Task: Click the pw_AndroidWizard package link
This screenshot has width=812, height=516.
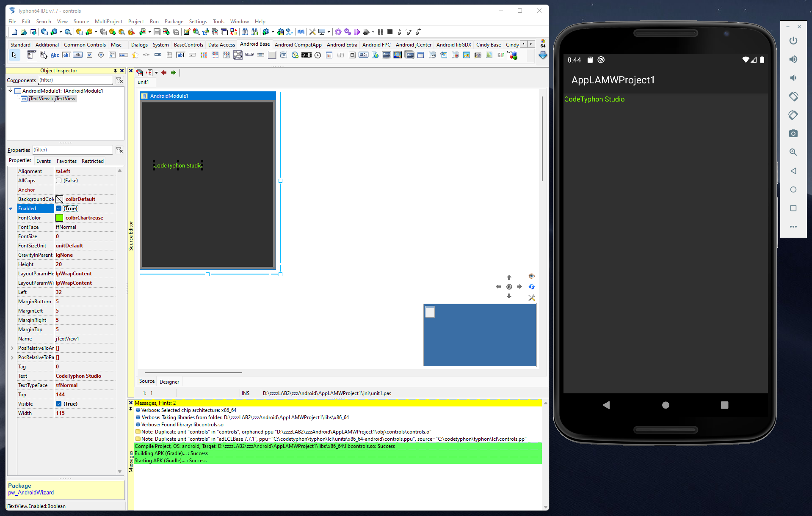Action: coord(31,493)
